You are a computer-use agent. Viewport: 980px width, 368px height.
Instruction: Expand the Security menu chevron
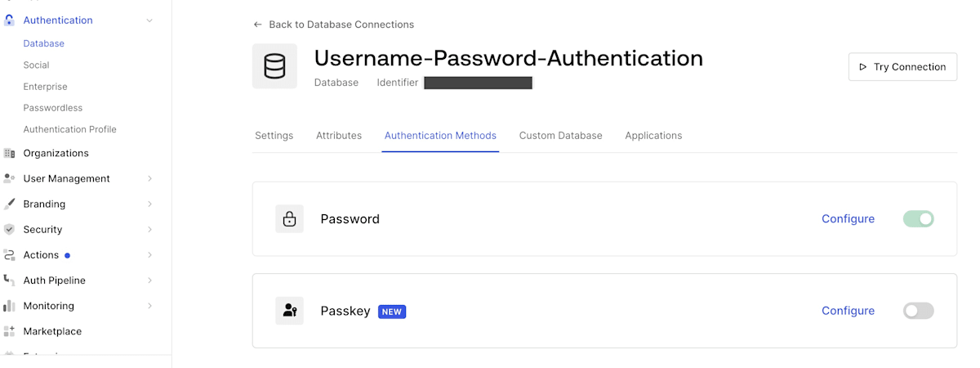[149, 230]
